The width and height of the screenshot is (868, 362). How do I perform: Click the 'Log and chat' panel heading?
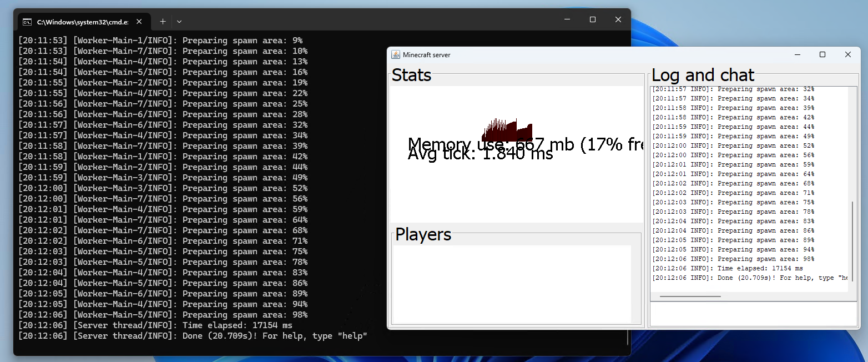coord(703,75)
